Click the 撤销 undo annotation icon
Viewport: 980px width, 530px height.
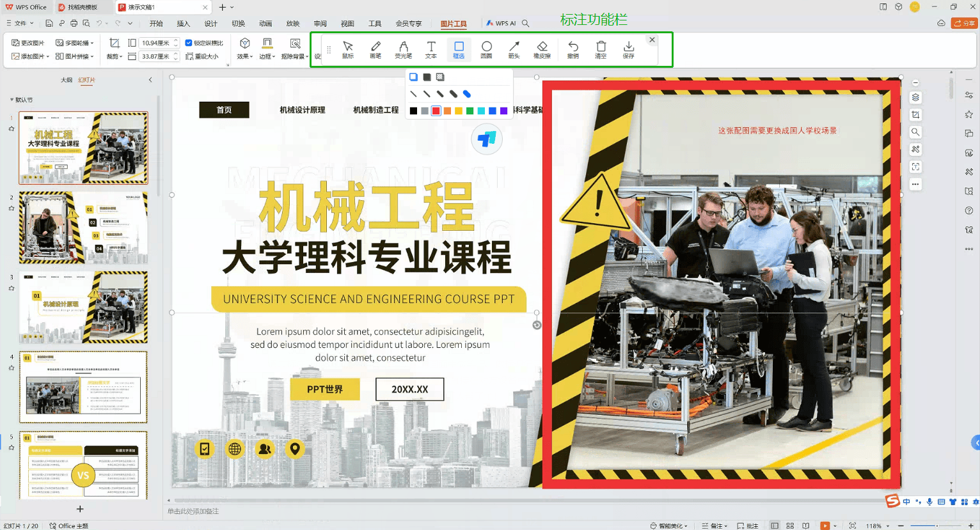[x=573, y=49]
